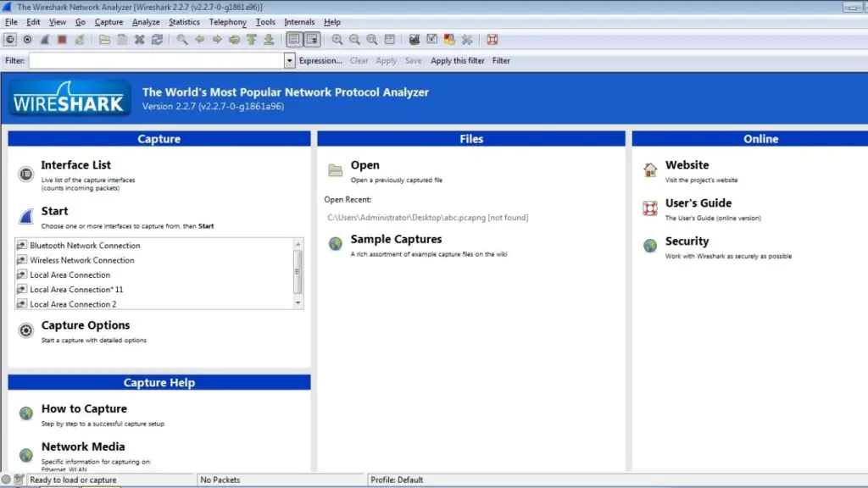This screenshot has width=868, height=488.
Task: Click the Expression... button beside the filter
Action: (320, 61)
